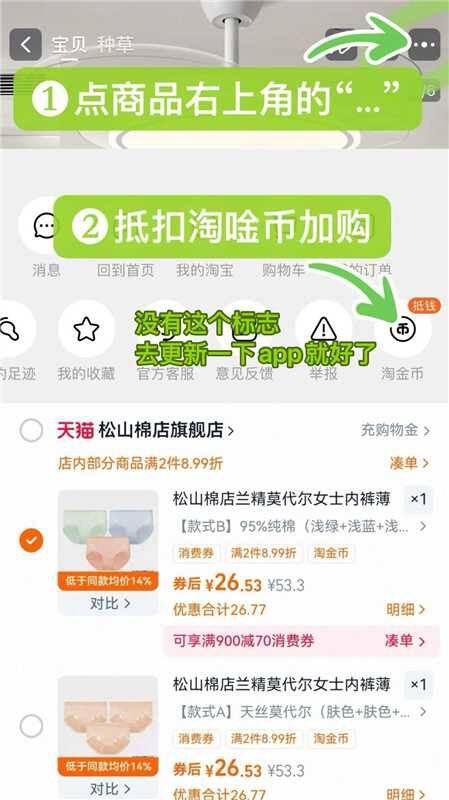Uncheck the selected 款式B item checkbox

point(31,541)
